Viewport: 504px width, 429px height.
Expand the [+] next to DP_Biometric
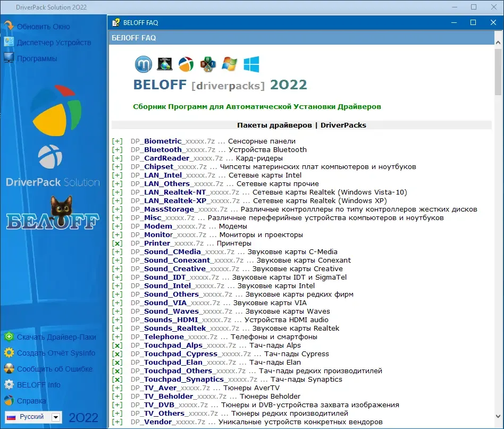(x=117, y=141)
